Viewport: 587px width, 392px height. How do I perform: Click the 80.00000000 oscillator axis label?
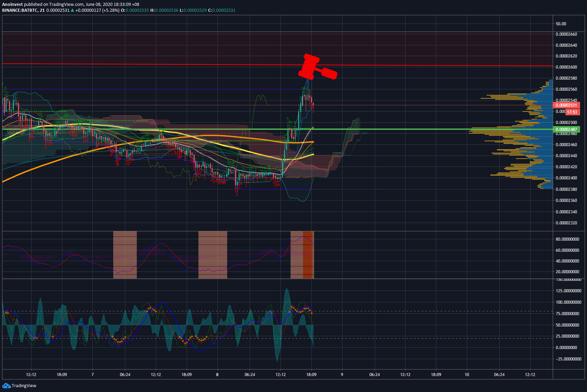[x=567, y=239]
